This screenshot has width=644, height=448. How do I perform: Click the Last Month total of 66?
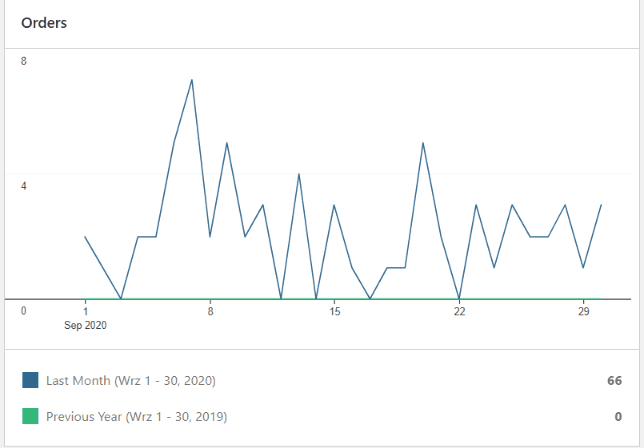pyautogui.click(x=614, y=381)
